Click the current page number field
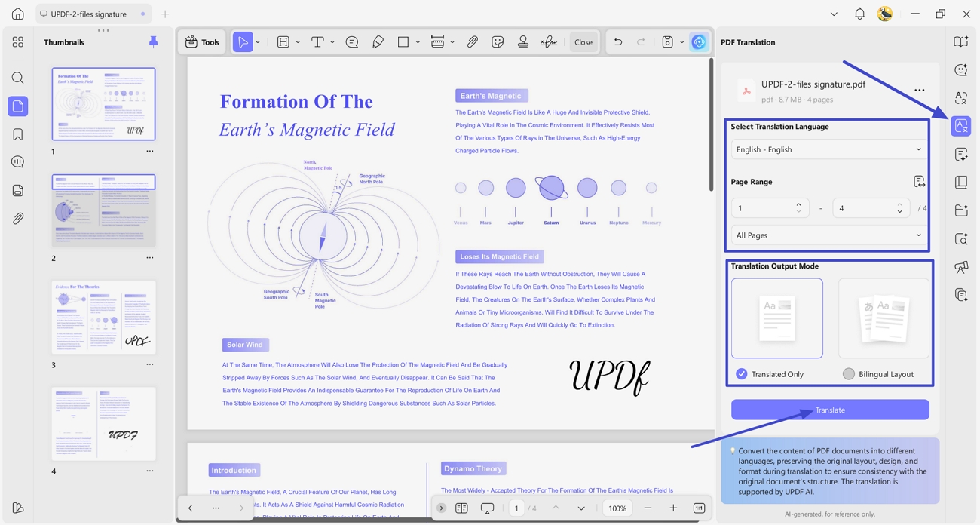This screenshot has width=980, height=525. click(x=516, y=508)
